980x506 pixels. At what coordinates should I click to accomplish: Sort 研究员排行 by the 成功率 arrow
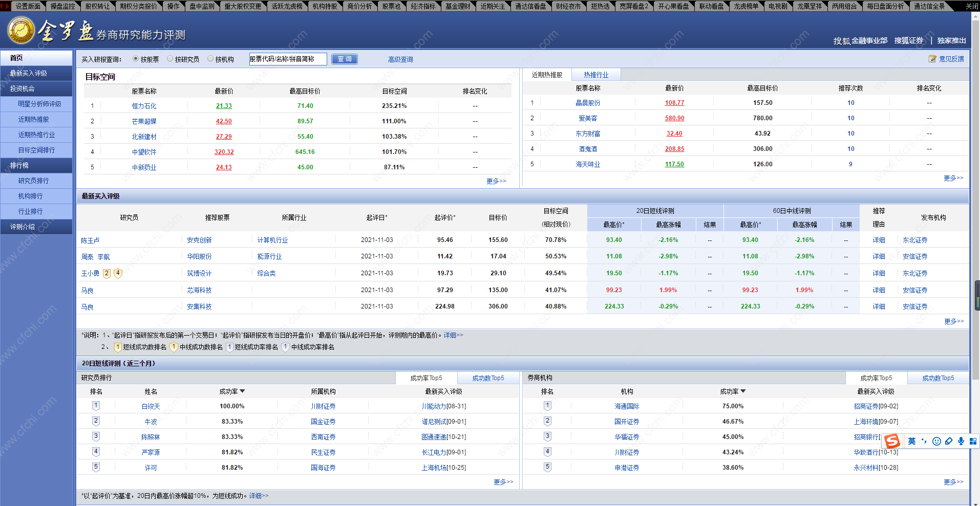242,391
